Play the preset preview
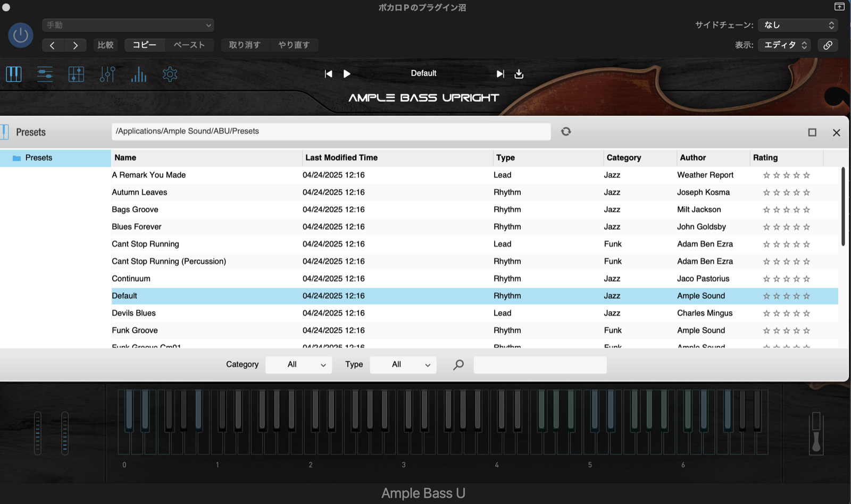Image resolution: width=851 pixels, height=504 pixels. 347,74
